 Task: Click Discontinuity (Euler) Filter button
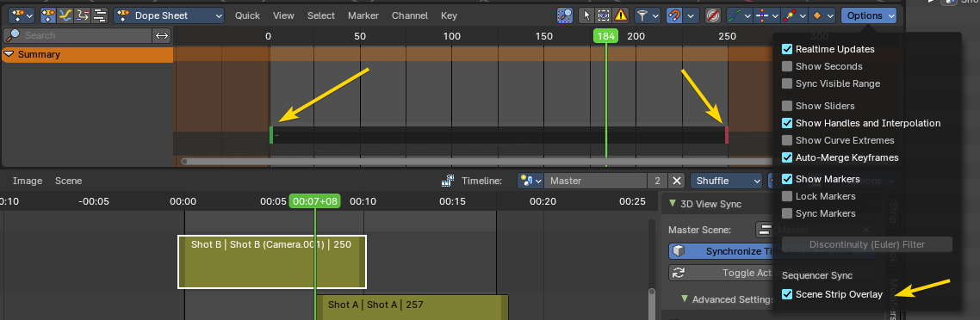click(867, 244)
